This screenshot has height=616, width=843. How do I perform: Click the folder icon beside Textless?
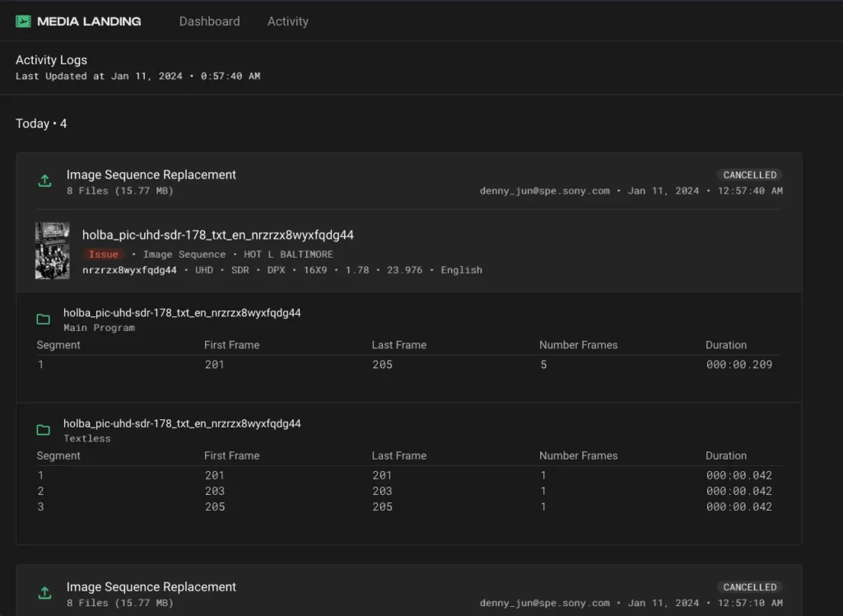click(x=43, y=430)
